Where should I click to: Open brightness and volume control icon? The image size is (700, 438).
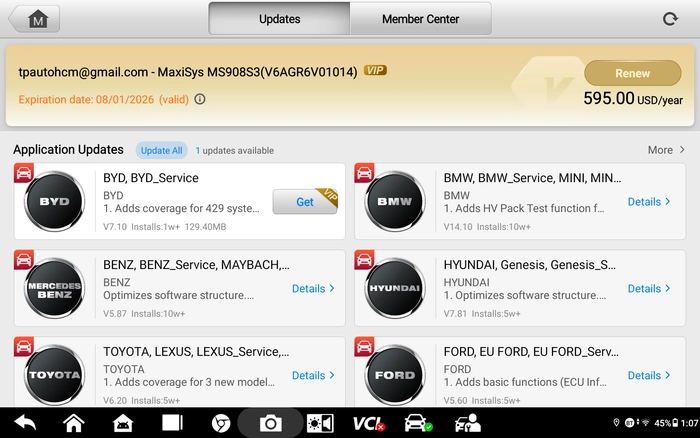(320, 423)
